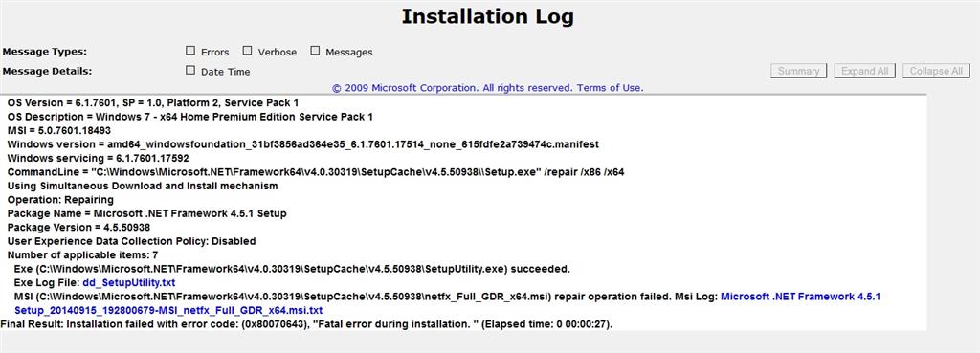This screenshot has width=980, height=353.
Task: Select the SetupUtility.exe succeeded line
Action: point(292,269)
